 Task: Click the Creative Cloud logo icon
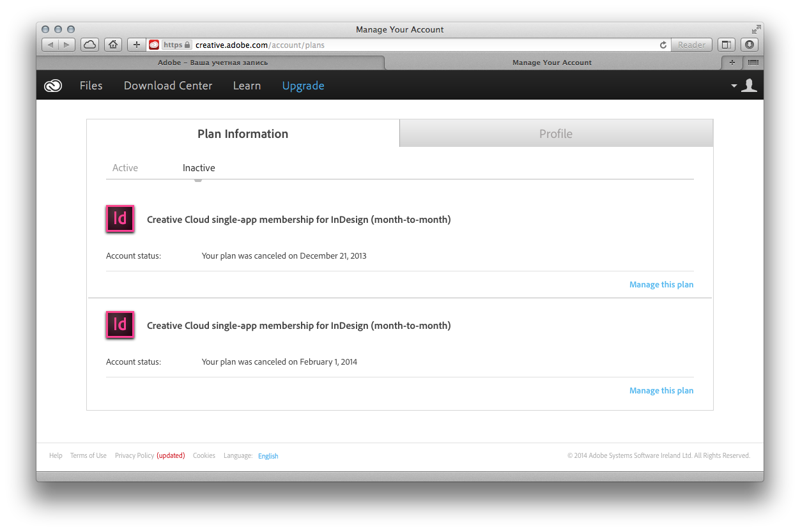pyautogui.click(x=53, y=86)
